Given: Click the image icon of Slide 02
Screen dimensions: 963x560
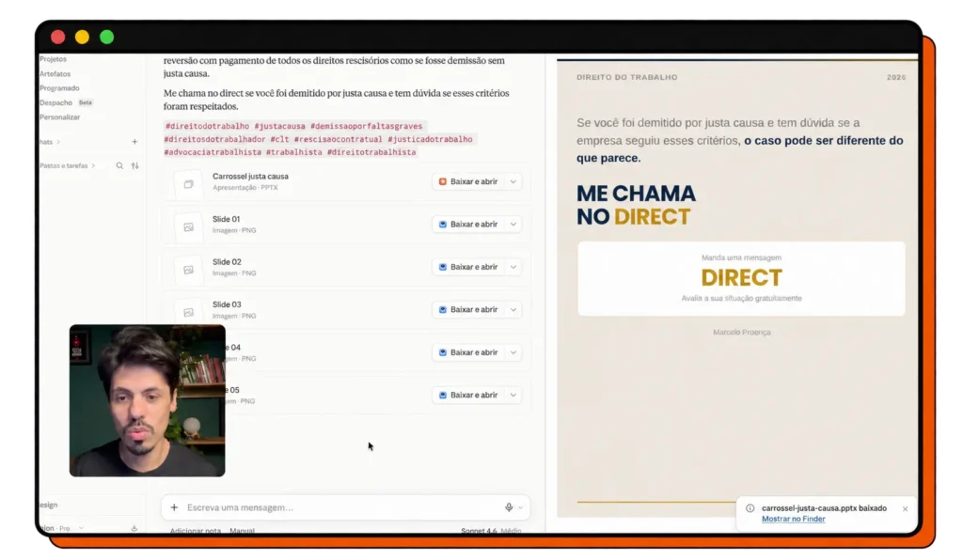Looking at the screenshot, I should [x=188, y=270].
